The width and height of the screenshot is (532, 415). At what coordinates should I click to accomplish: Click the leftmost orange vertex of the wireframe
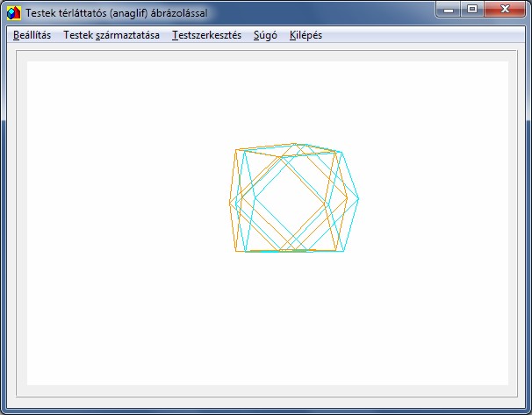pos(229,202)
